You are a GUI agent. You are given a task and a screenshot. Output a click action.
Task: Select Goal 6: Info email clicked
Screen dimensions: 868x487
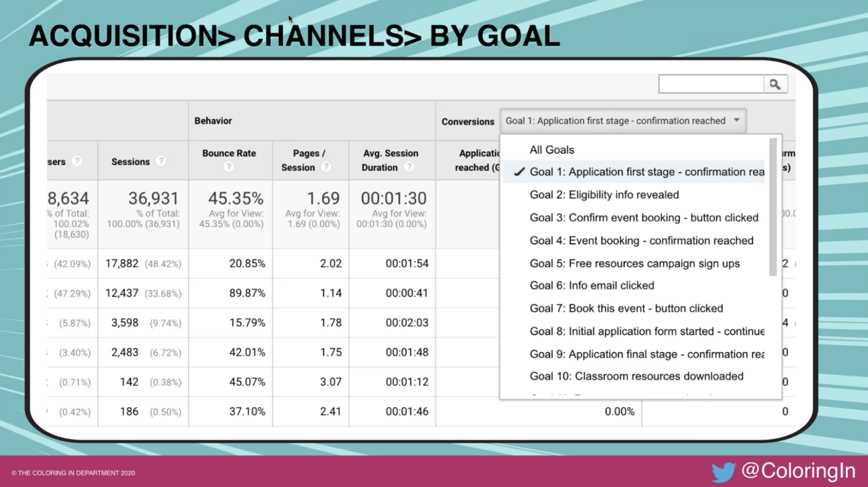(592, 285)
